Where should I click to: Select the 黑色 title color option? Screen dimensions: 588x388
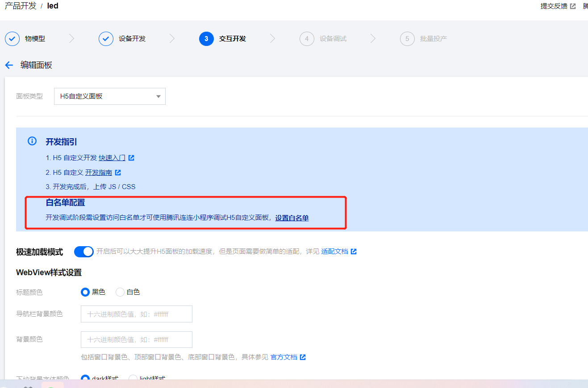tap(85, 292)
